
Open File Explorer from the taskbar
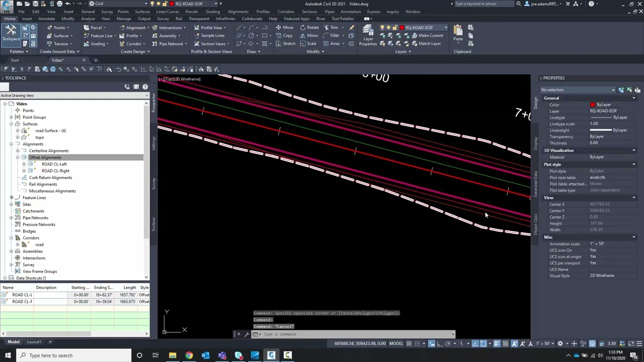pos(173,355)
